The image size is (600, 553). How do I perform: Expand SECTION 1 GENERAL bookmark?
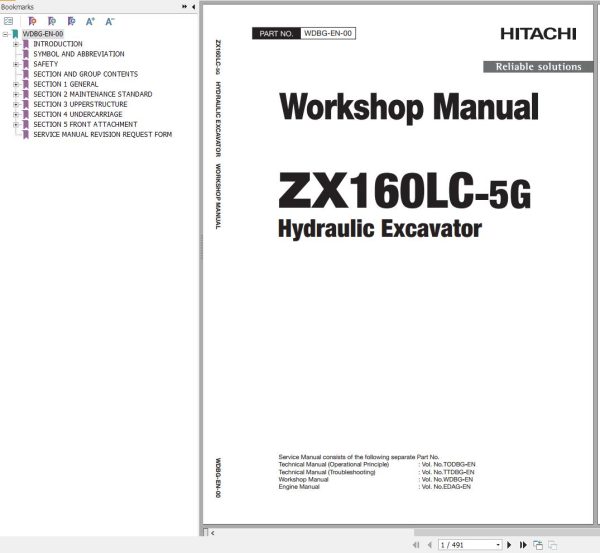(16, 84)
